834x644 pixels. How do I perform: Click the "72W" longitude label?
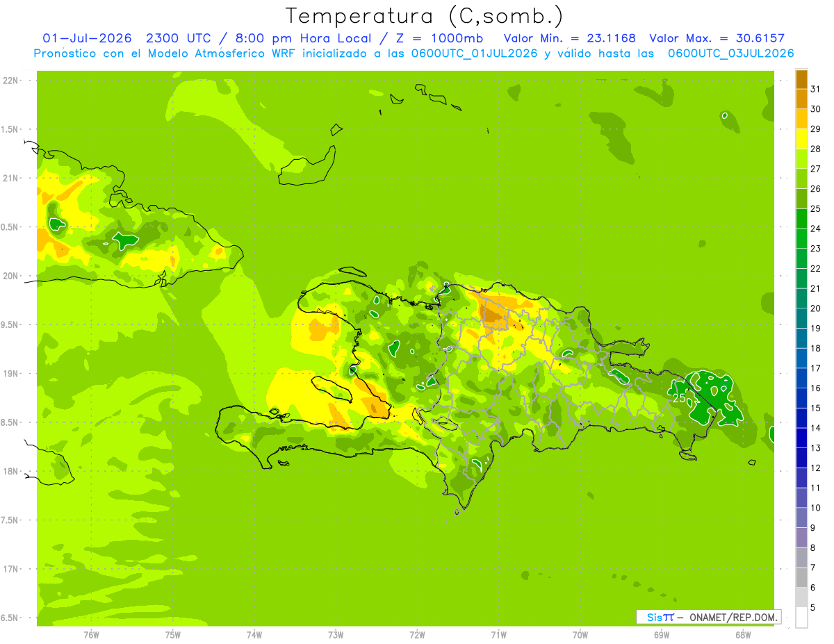tap(417, 634)
